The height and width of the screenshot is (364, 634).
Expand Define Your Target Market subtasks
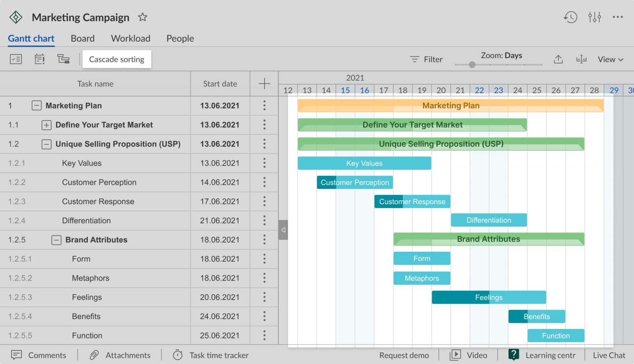pos(46,125)
